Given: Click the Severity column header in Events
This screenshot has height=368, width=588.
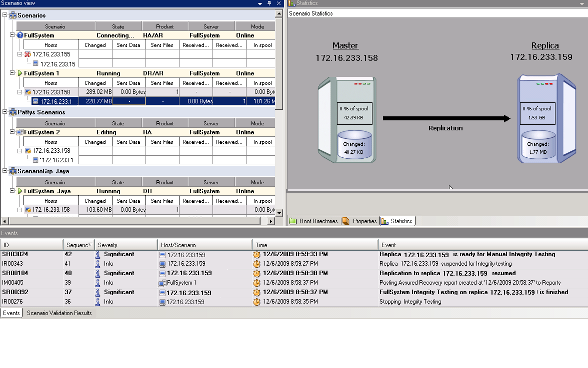Looking at the screenshot, I should [x=126, y=245].
